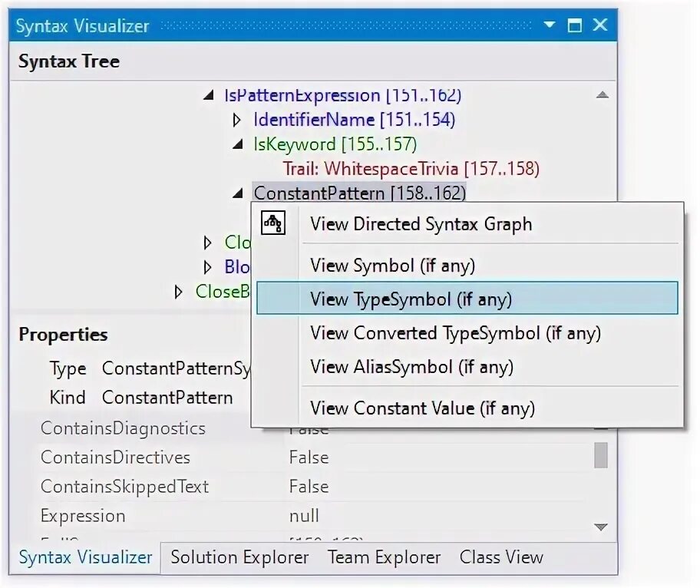The height and width of the screenshot is (588, 700).
Task: Choose View Symbol (if any)
Action: coord(467,265)
